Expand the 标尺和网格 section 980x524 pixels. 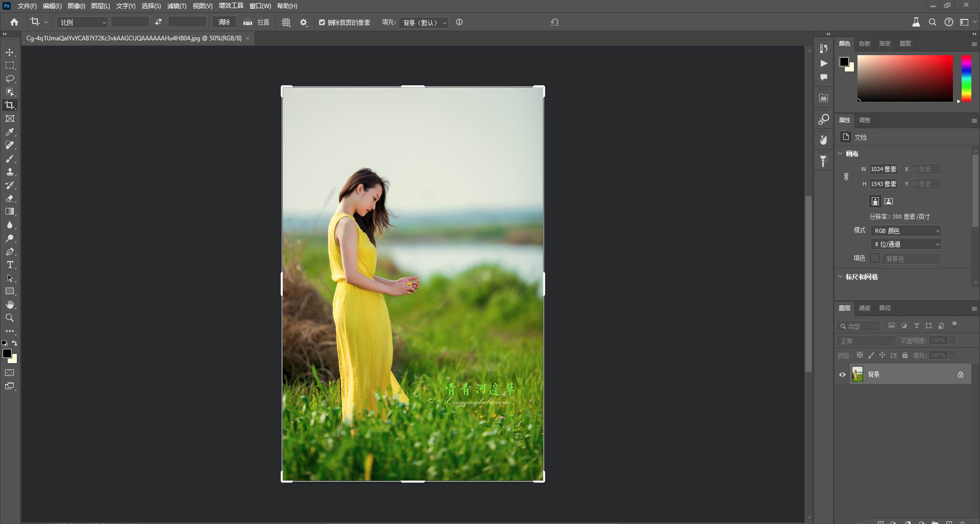[841, 277]
